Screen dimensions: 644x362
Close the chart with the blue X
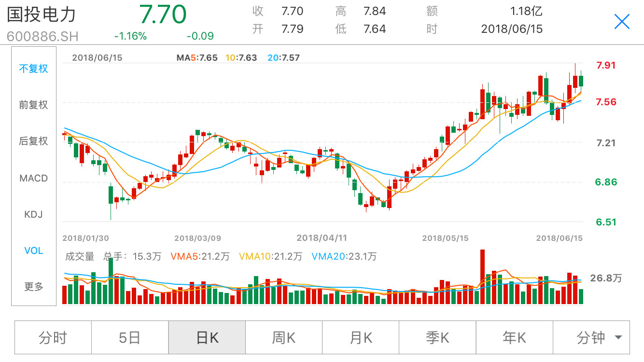click(622, 22)
